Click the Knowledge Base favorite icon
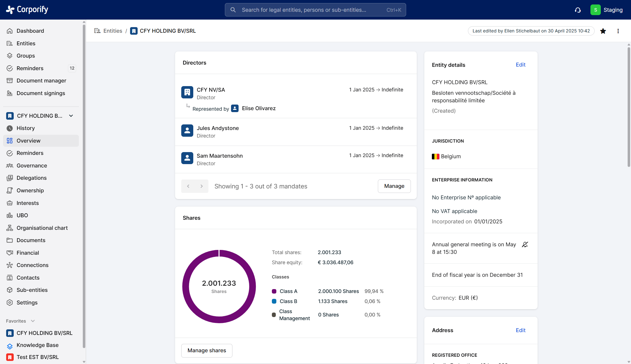631x364 pixels. pos(10,346)
